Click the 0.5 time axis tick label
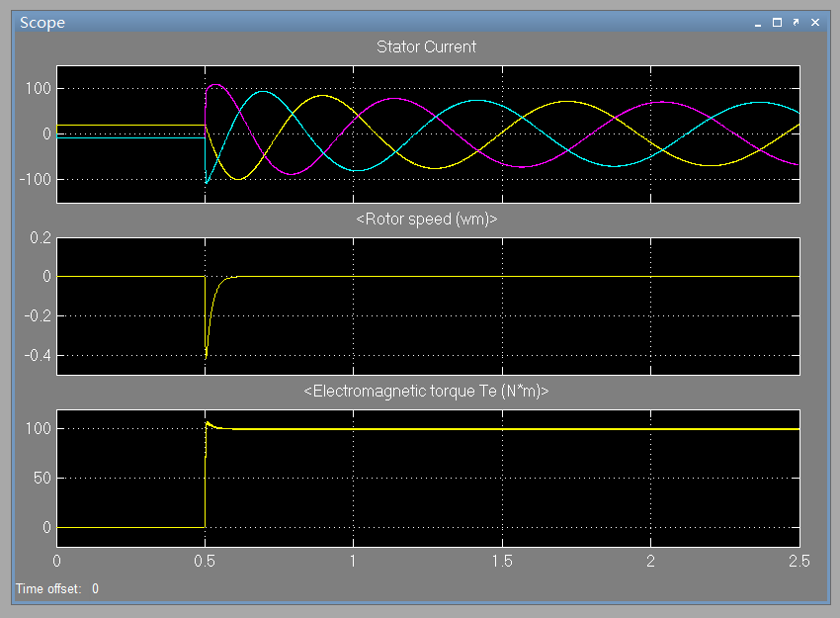 [x=205, y=562]
